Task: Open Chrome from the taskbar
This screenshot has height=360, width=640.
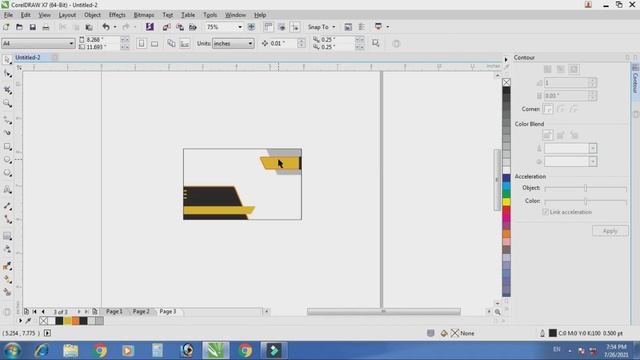Action: [x=99, y=351]
